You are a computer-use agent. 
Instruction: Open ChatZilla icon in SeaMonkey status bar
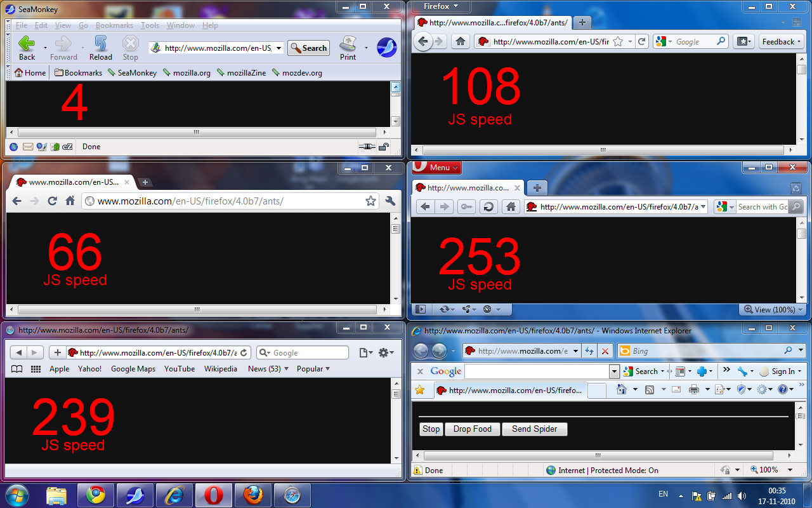(67, 147)
